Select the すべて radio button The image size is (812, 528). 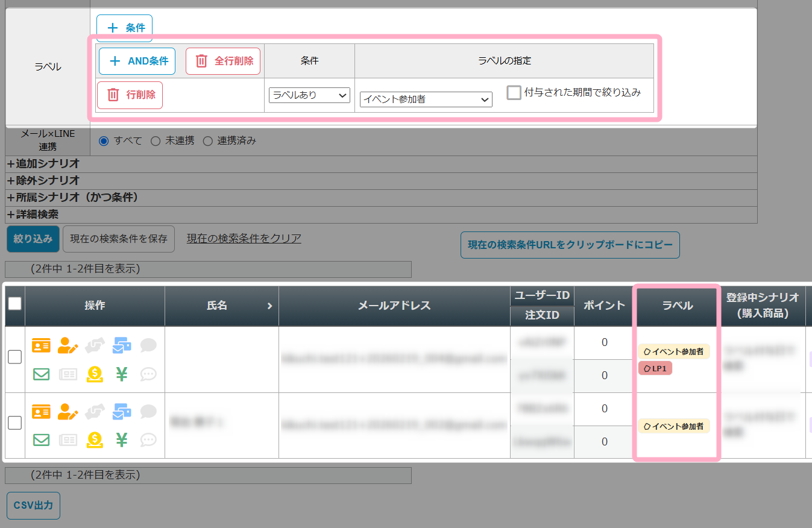click(x=104, y=141)
